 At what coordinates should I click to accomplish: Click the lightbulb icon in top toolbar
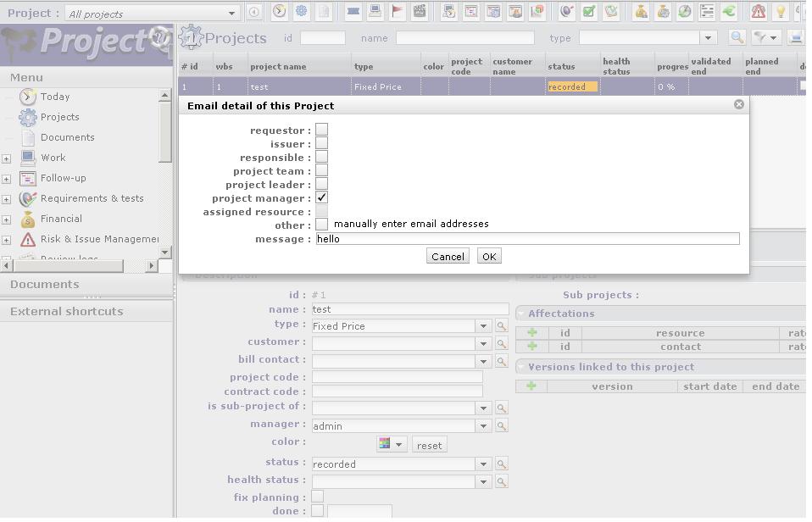click(x=781, y=12)
